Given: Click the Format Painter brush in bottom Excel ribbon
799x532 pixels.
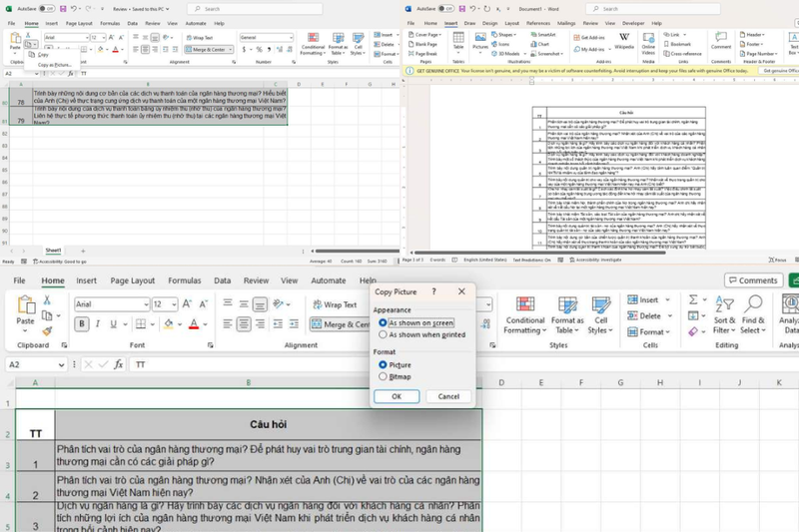Looking at the screenshot, I should tap(47, 331).
